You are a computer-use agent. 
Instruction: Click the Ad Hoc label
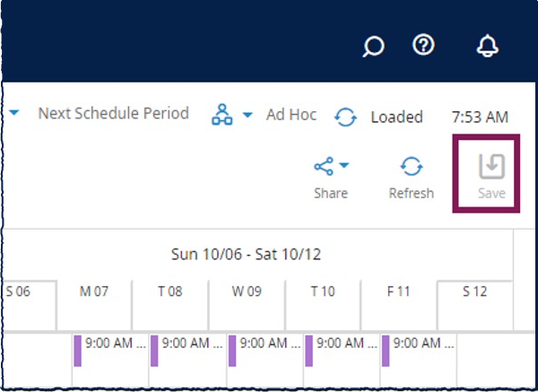point(291,115)
